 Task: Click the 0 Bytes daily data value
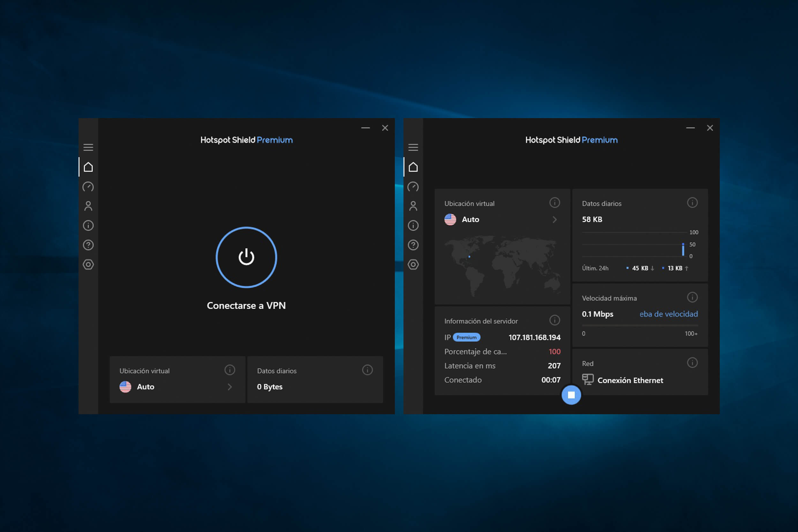click(270, 387)
